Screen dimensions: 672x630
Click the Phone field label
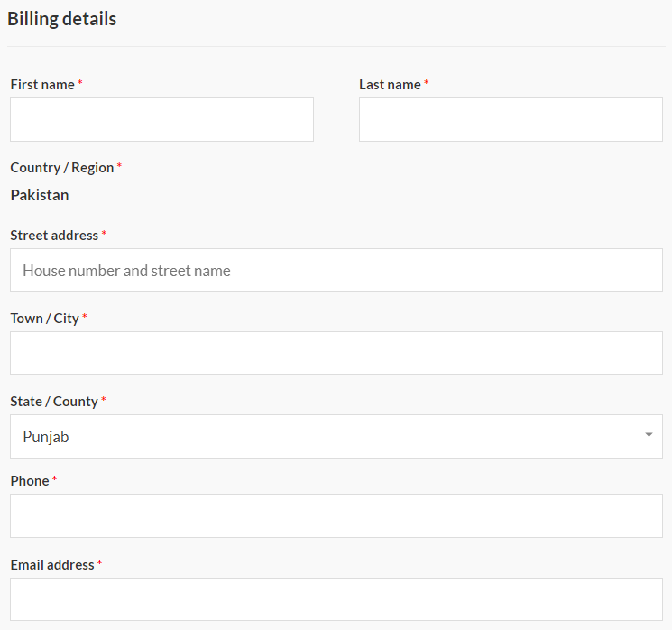coord(30,481)
